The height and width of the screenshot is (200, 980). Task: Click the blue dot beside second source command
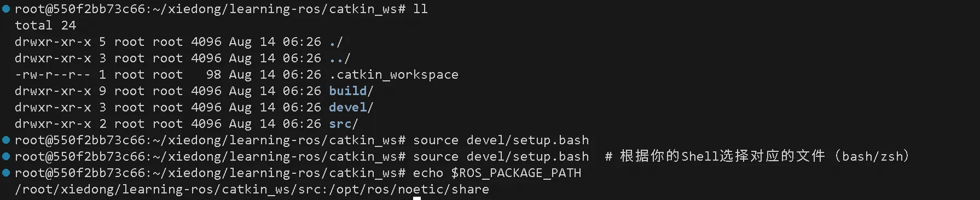6,156
